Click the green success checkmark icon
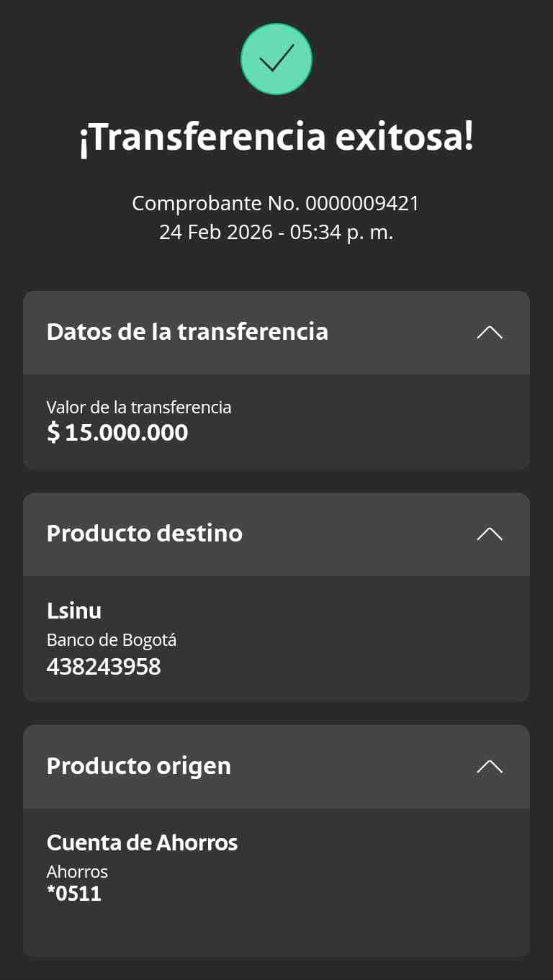Viewport: 553px width, 980px height. tap(276, 59)
